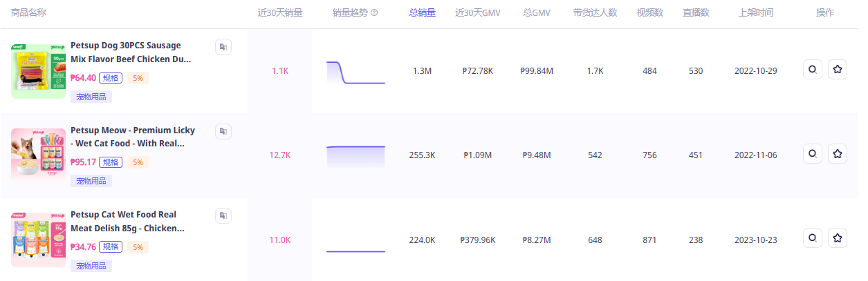Sort by 近30天销量 column header
The height and width of the screenshot is (281, 868).
click(x=280, y=13)
